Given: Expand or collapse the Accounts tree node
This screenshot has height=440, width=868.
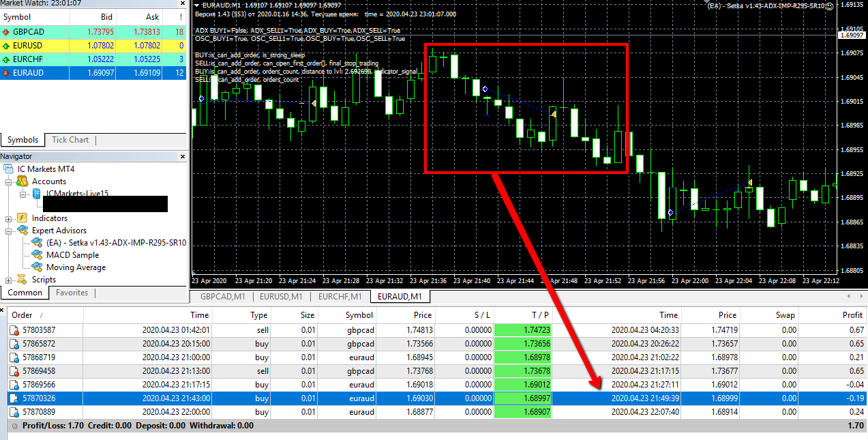Looking at the screenshot, I should pos(9,181).
